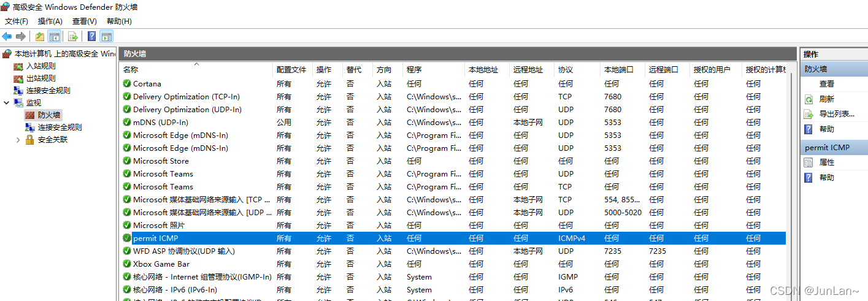
Task: Click the rule list vertical scrollbar
Action: coord(791,184)
